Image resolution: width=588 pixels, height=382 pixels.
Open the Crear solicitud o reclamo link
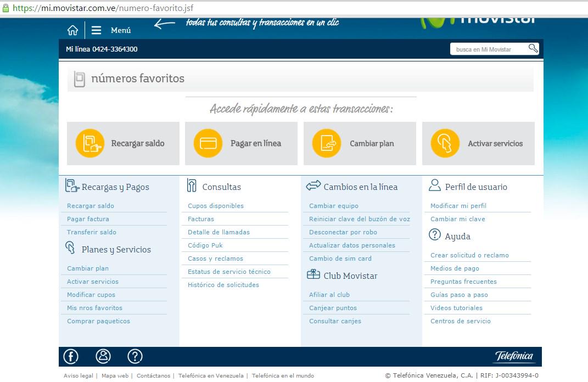(x=469, y=255)
